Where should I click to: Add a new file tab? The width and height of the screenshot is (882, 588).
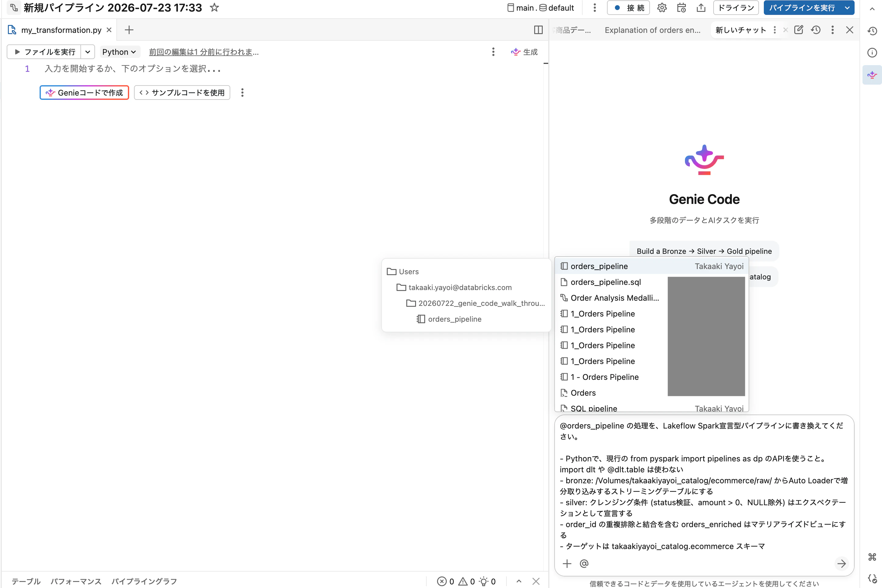tap(129, 30)
